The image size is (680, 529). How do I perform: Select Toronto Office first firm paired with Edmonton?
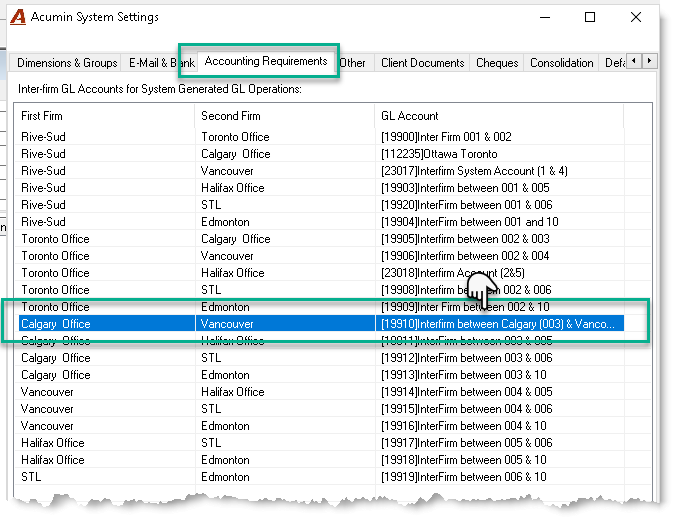coord(55,307)
